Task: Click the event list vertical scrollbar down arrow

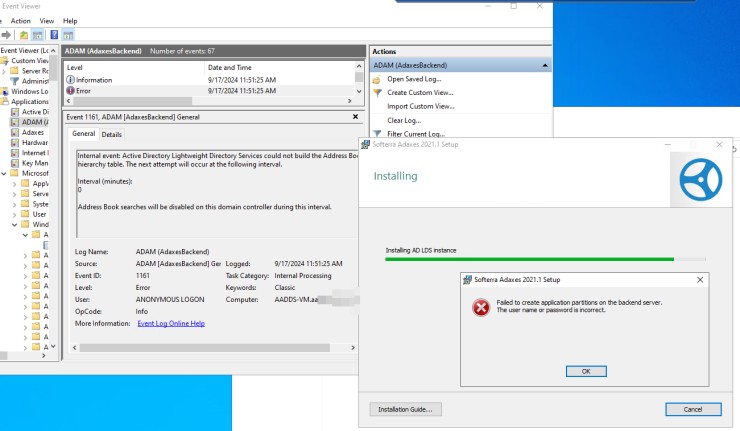Action: (x=359, y=91)
